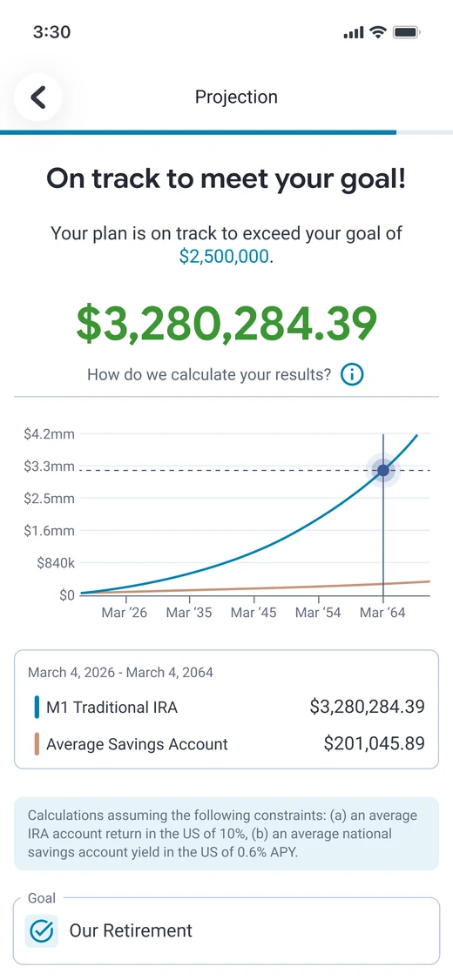Tap the Mar '26 axis label

pos(125,613)
